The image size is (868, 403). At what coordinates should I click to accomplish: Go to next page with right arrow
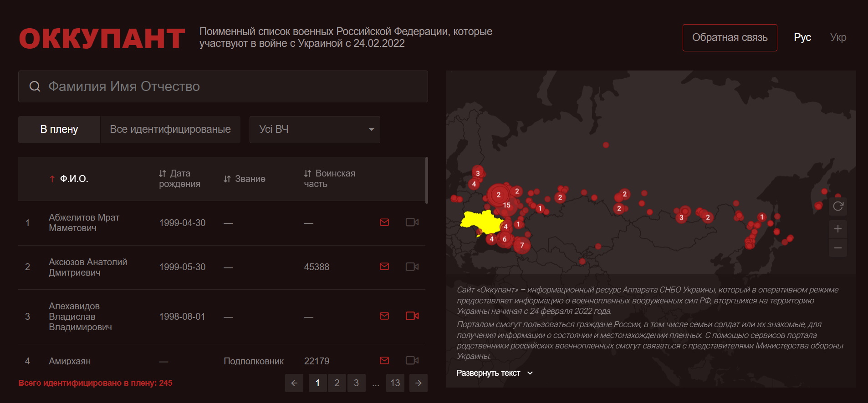(418, 383)
